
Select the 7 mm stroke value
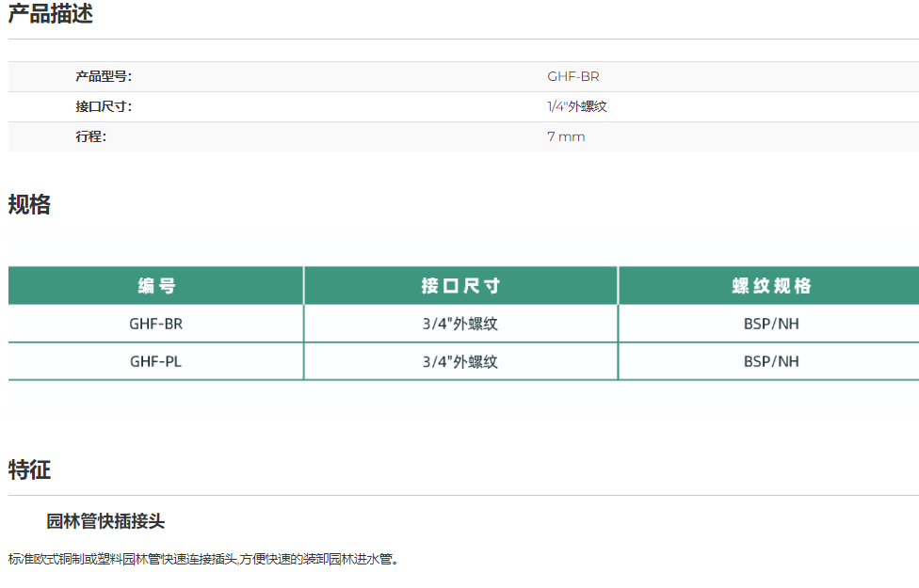click(x=566, y=137)
